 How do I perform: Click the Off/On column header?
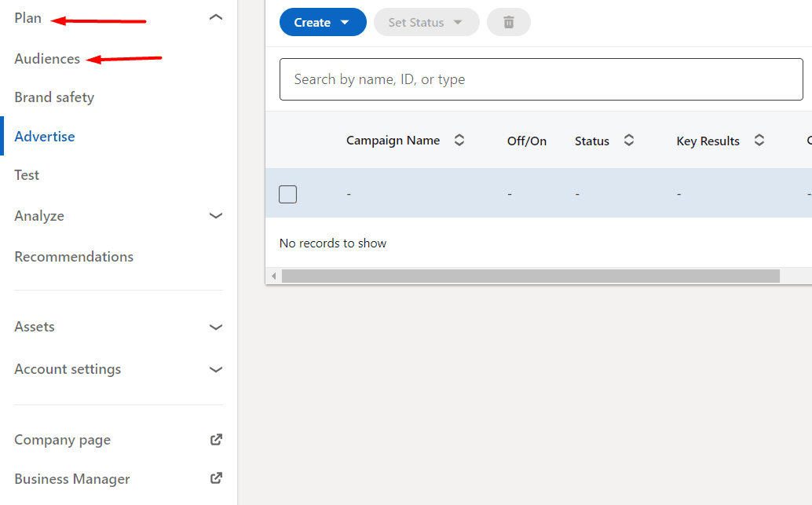pyautogui.click(x=527, y=141)
